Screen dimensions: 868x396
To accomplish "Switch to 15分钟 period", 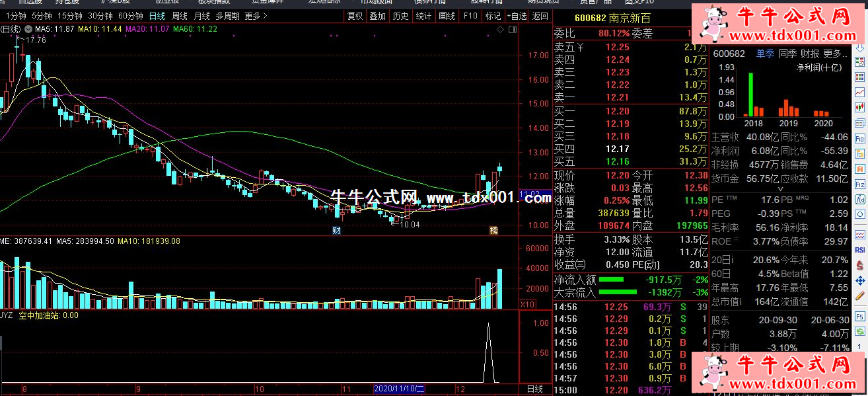I will [70, 16].
